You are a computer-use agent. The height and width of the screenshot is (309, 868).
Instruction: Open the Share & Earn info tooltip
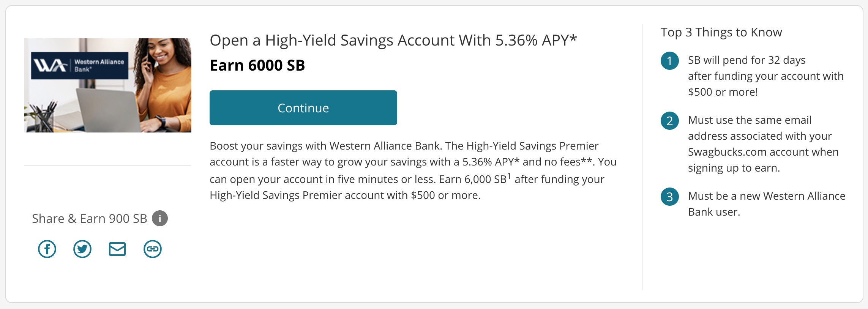pos(161,218)
